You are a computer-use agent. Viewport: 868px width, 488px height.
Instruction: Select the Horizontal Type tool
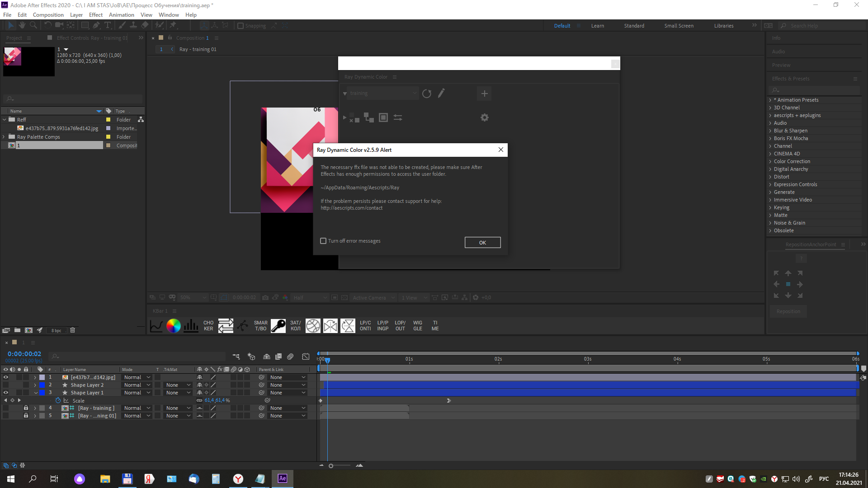coord(108,26)
